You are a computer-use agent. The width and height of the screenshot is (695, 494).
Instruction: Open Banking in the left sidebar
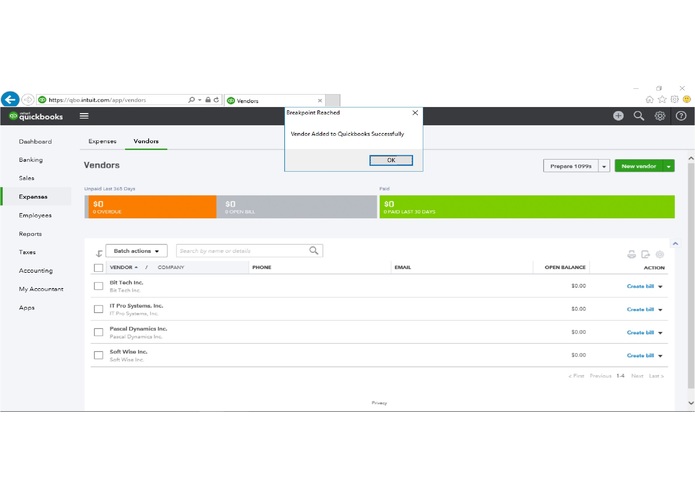tap(31, 159)
